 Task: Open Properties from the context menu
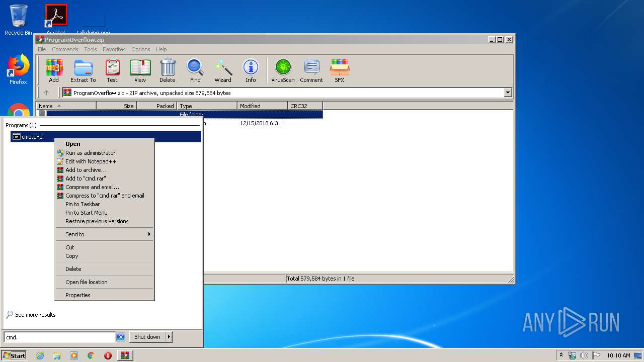coord(105,295)
